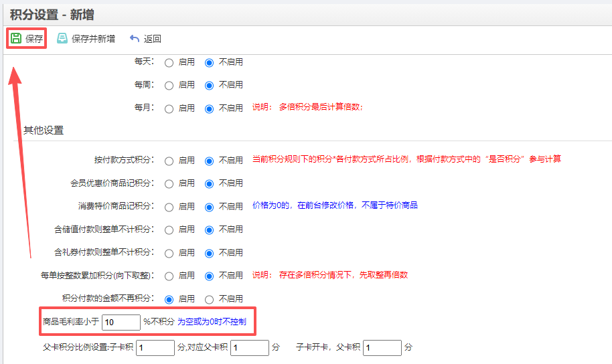Viewport: 612px width, 364px height.
Task: Click the green Save floppy disk icon
Action: 16,39
